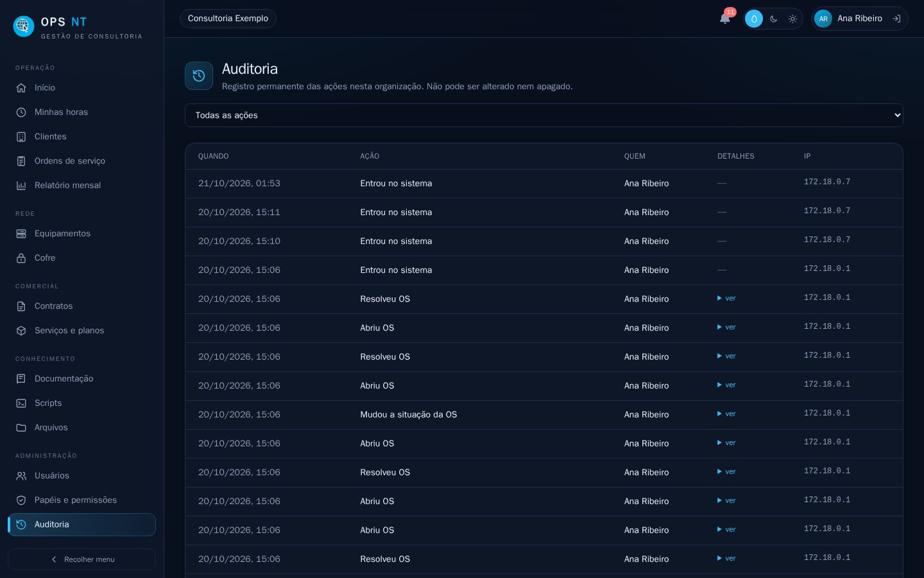This screenshot has height=578, width=924.
Task: Click the IP column header
Action: pyautogui.click(x=807, y=156)
